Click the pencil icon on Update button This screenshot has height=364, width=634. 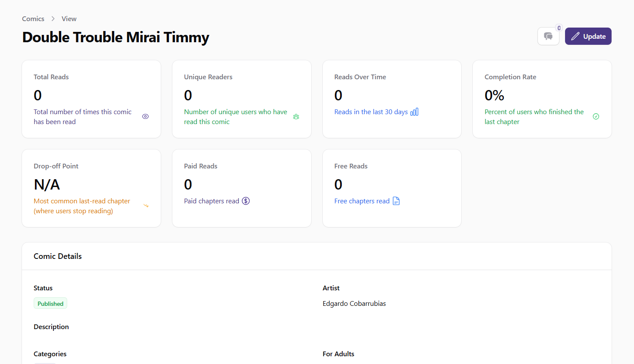coord(575,37)
